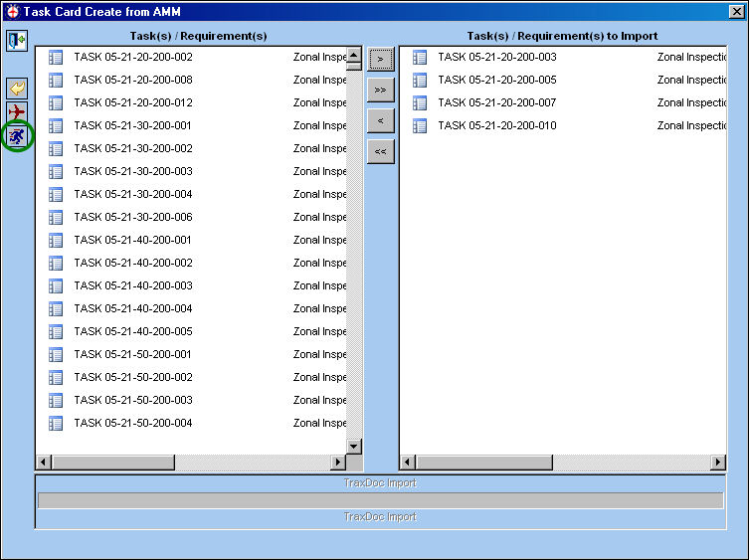Screen dimensions: 749x560
Task: Select TASK 05-21-40-200-003 text
Action: tap(133, 285)
